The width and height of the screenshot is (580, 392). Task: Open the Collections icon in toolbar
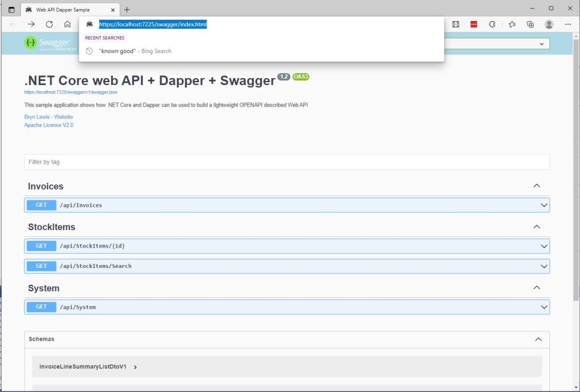point(530,24)
